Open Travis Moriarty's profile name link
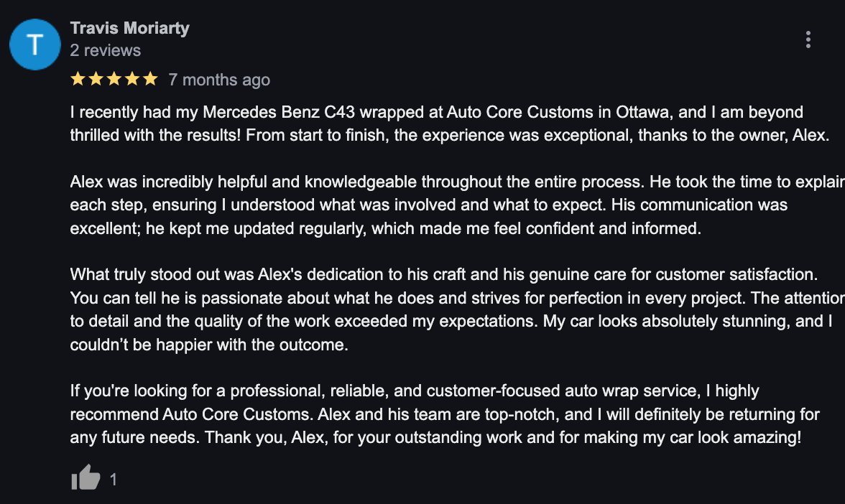845x504 pixels. coord(130,28)
